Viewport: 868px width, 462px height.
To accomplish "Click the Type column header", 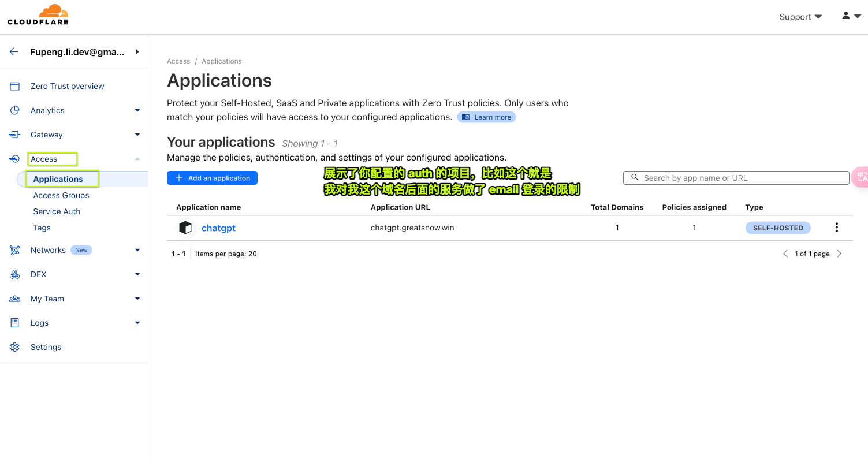I will [x=754, y=207].
